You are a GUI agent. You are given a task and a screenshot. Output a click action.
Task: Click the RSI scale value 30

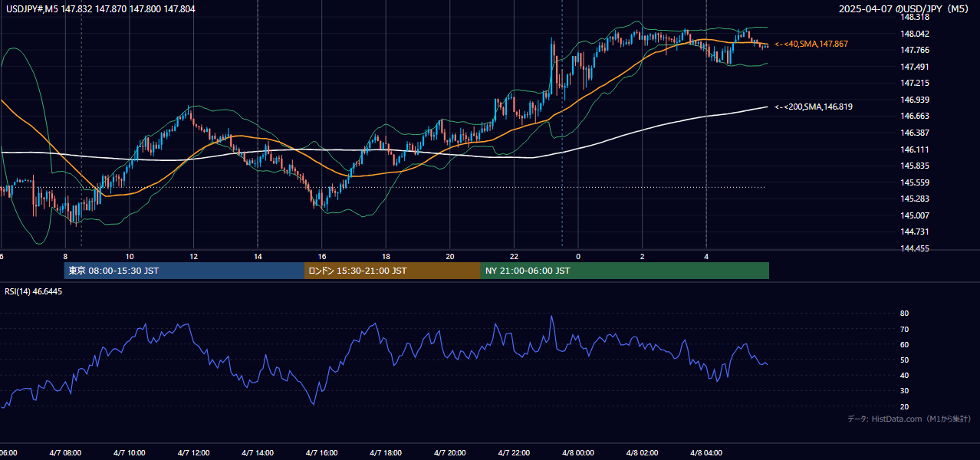tap(904, 391)
